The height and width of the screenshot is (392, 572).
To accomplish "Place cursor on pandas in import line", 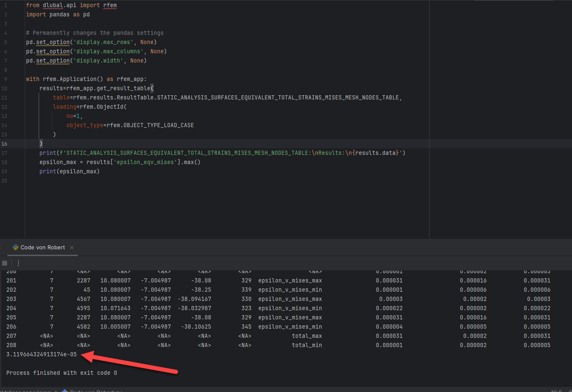I will pyautogui.click(x=59, y=15).
